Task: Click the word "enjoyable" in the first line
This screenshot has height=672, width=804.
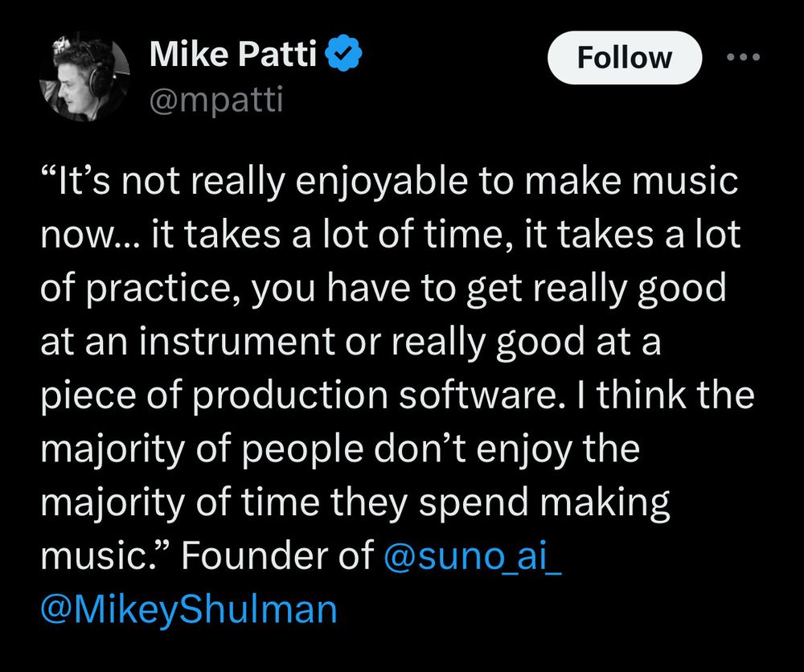Action: 381,182
